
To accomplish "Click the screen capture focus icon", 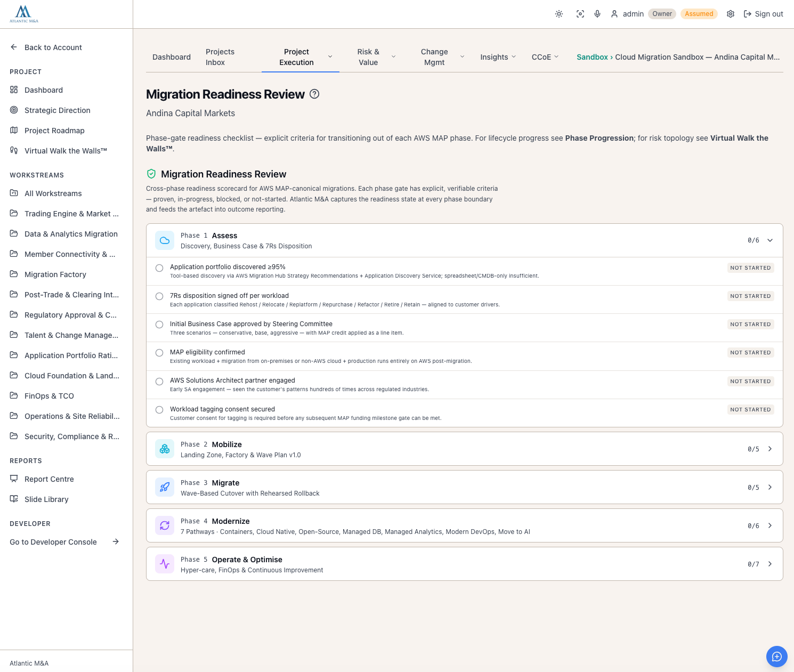I will (x=580, y=14).
